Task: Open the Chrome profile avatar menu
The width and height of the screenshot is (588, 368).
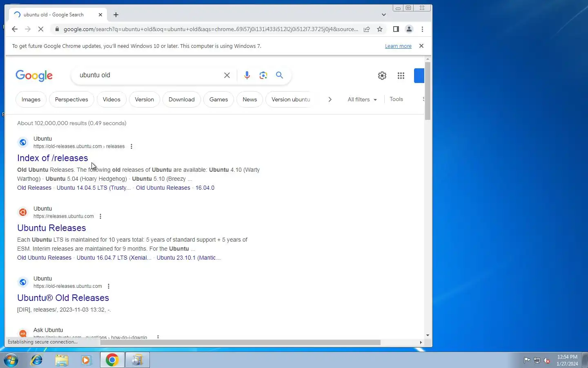Action: [409, 29]
